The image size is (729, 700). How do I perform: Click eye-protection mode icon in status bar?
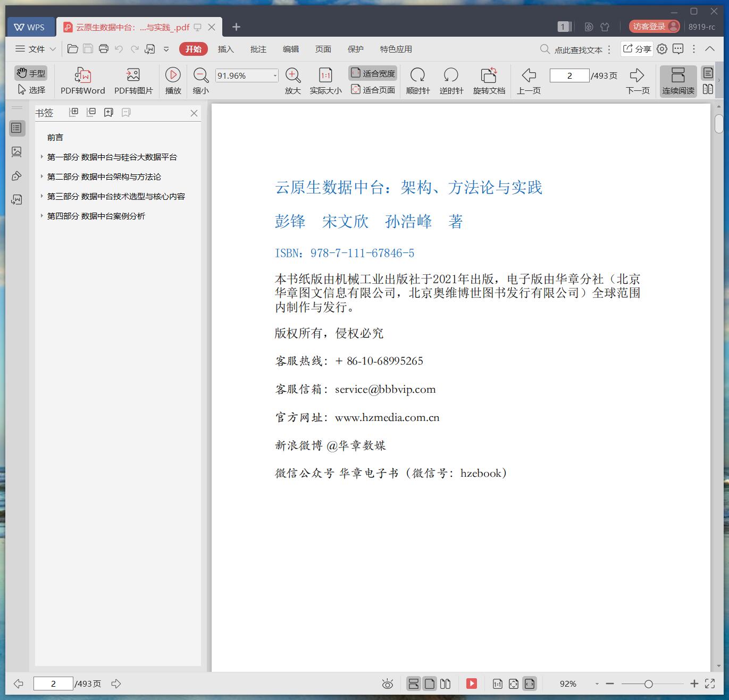[388, 684]
